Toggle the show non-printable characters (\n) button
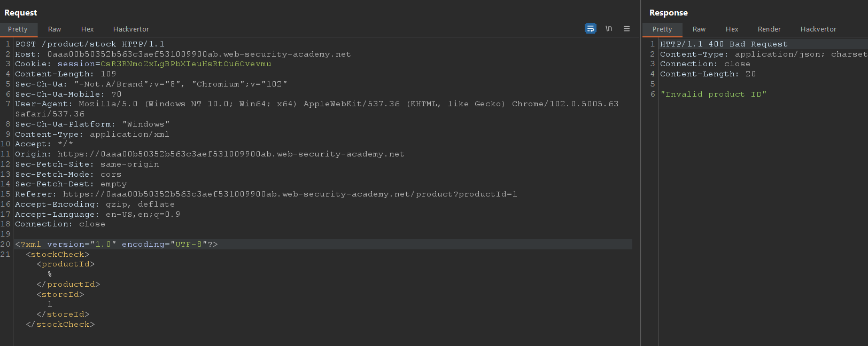Screen dimensions: 868x346 point(609,29)
